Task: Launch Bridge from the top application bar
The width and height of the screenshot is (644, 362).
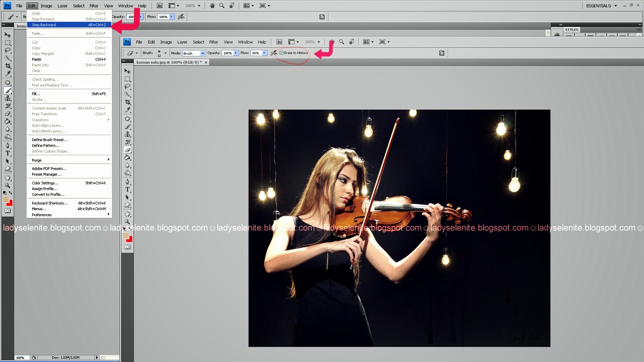Action: click(160, 6)
